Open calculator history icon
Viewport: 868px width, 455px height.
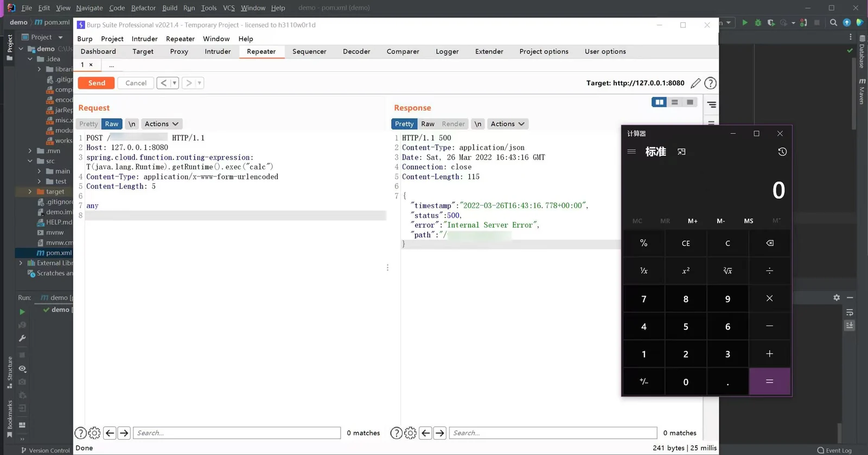coord(782,152)
